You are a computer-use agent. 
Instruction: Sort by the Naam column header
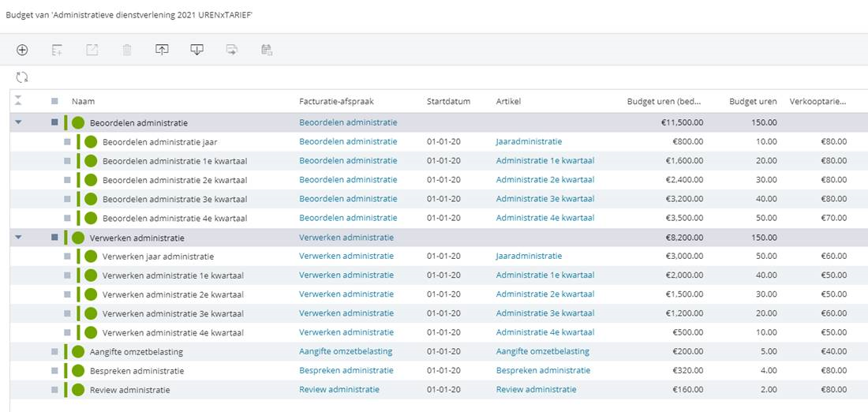[x=83, y=101]
